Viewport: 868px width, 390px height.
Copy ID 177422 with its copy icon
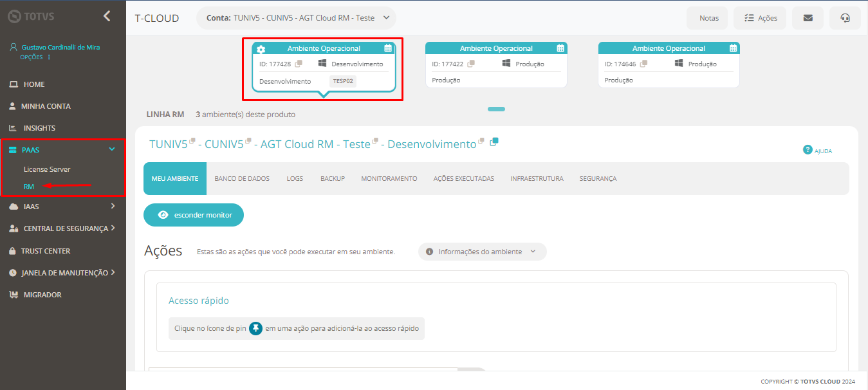471,64
